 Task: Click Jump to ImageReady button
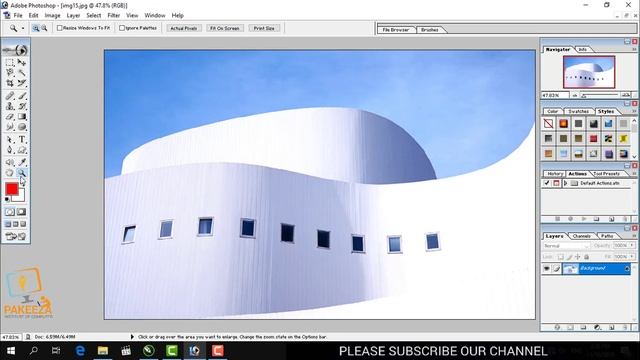[x=16, y=236]
